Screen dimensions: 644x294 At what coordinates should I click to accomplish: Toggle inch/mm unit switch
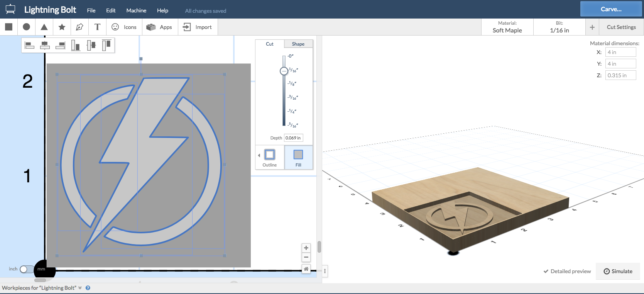[27, 269]
